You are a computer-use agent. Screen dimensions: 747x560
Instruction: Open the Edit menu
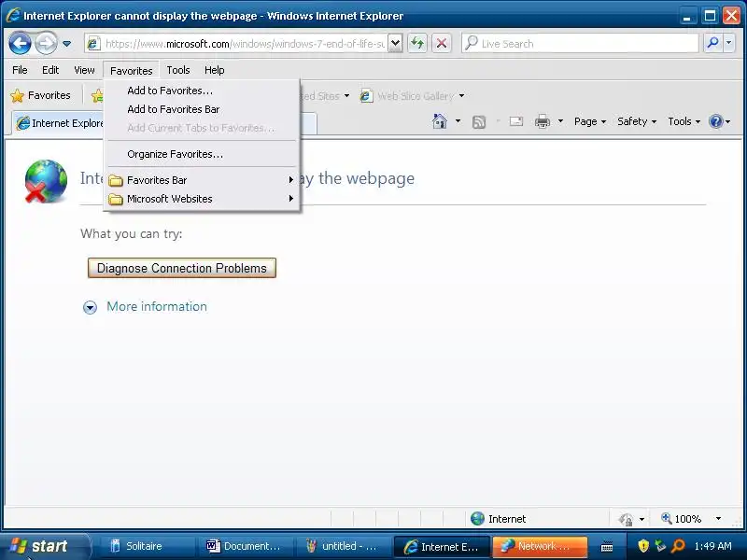pyautogui.click(x=50, y=70)
